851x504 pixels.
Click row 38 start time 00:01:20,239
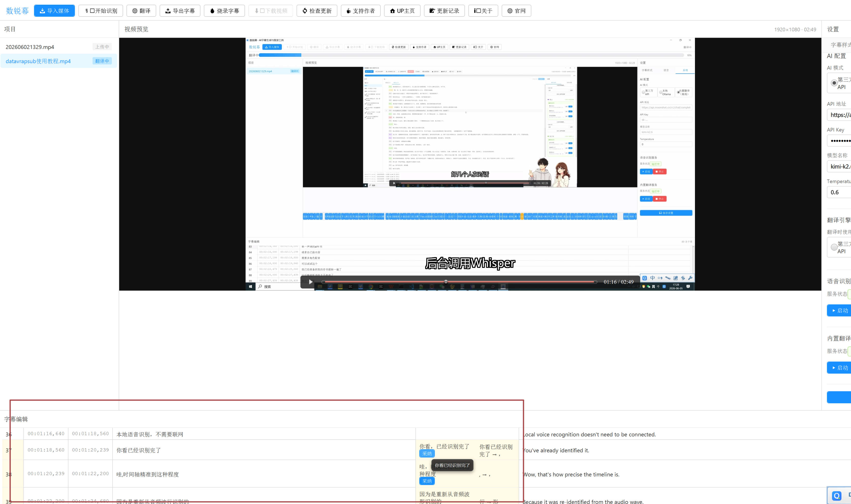(x=46, y=474)
